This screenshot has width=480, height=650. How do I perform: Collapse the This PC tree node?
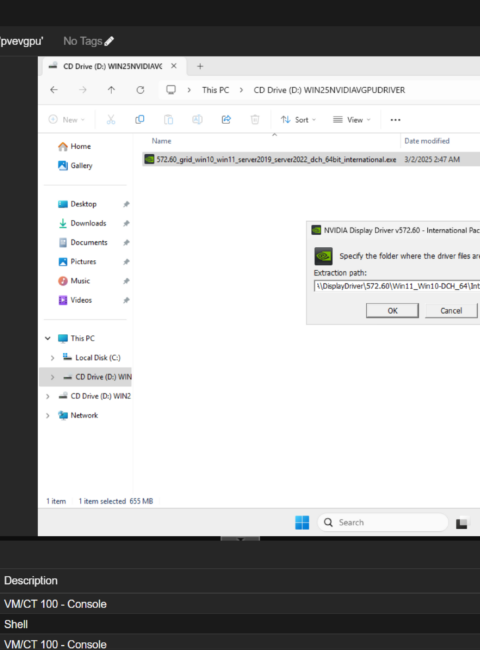click(48, 338)
